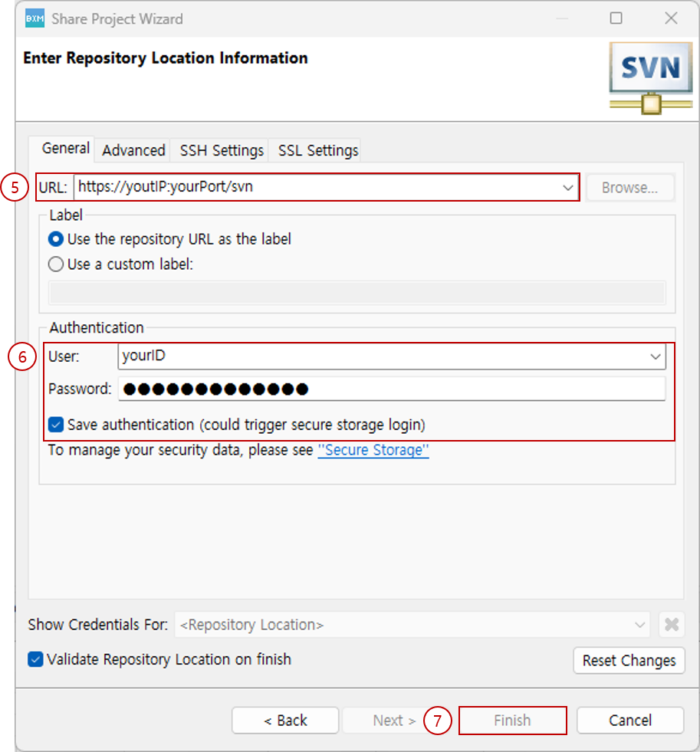This screenshot has width=700, height=752.
Task: Close the Share Project Wizard dialog
Action: click(671, 19)
